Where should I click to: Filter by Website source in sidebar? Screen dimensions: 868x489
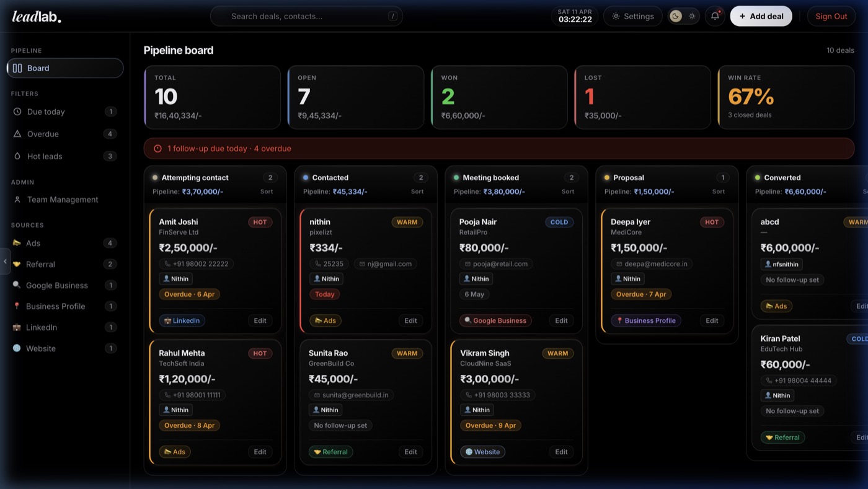point(41,348)
